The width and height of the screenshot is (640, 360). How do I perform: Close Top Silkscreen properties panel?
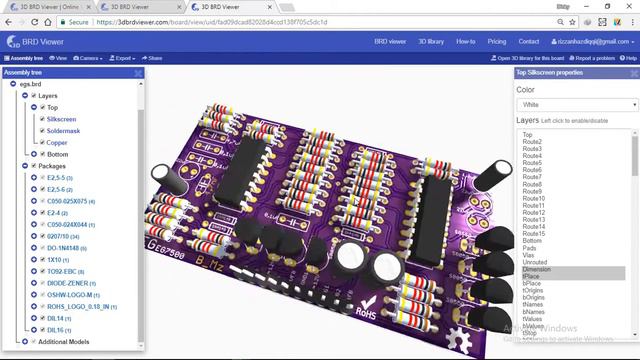click(634, 73)
